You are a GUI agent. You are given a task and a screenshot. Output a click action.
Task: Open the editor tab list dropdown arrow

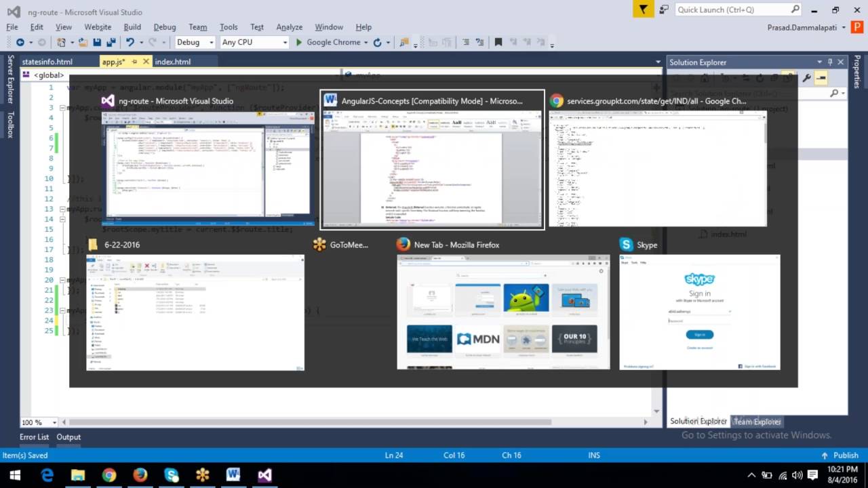click(x=658, y=62)
